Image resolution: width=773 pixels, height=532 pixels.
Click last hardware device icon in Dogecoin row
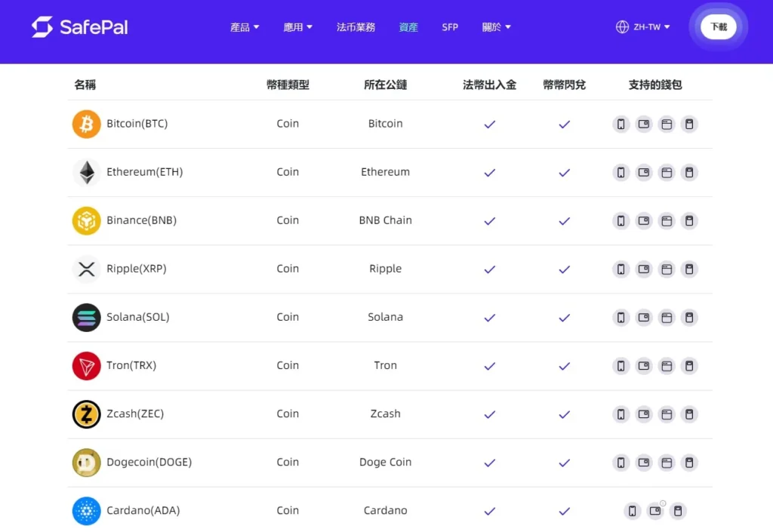689,463
